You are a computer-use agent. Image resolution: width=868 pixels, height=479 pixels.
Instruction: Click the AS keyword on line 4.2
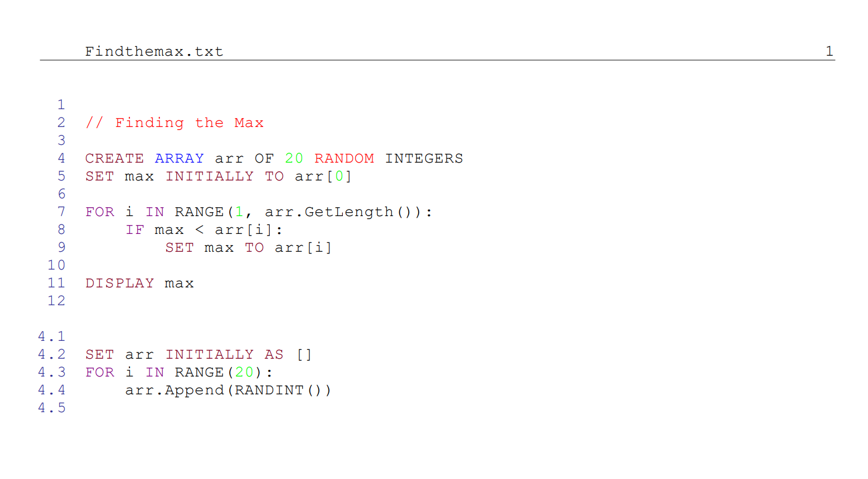click(x=274, y=355)
